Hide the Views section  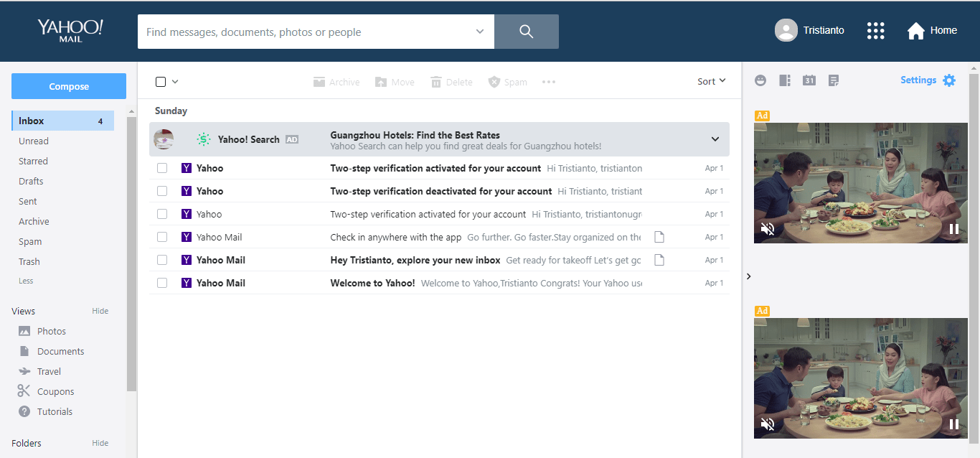100,311
